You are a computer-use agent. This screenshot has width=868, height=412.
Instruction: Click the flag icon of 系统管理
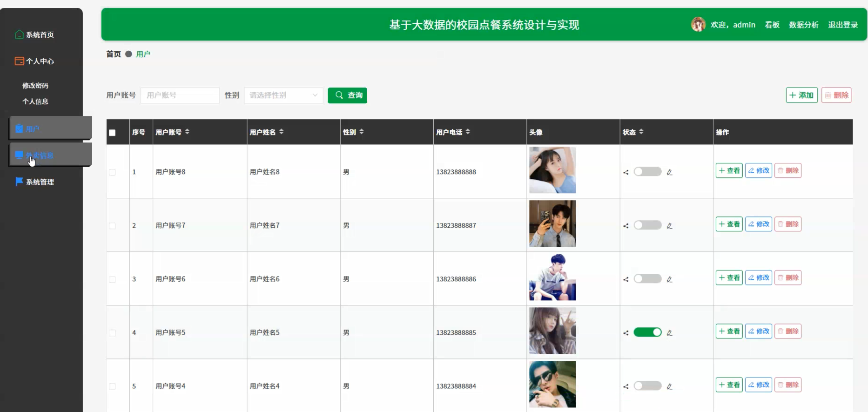point(19,182)
